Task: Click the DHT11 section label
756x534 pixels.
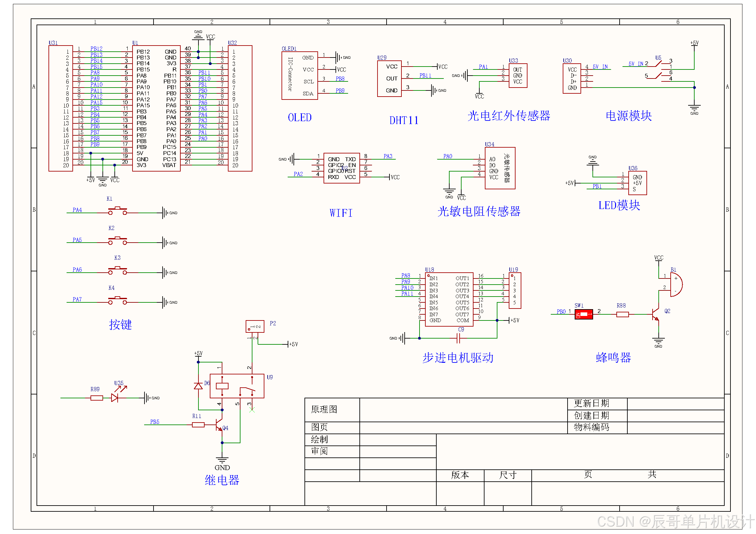Action: point(404,120)
